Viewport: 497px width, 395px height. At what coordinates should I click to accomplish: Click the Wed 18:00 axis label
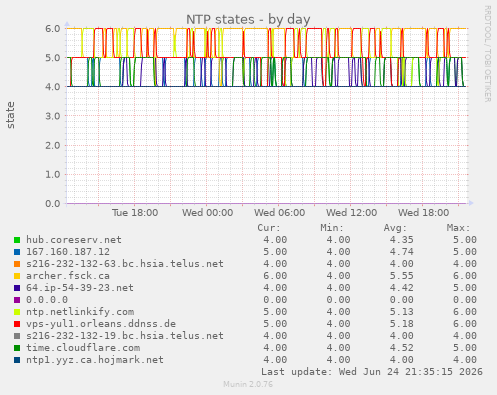click(x=423, y=213)
